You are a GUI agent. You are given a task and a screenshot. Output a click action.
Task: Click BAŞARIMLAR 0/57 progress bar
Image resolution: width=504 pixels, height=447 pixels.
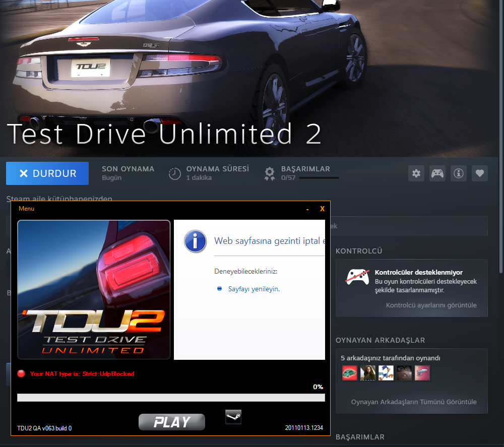tap(319, 178)
